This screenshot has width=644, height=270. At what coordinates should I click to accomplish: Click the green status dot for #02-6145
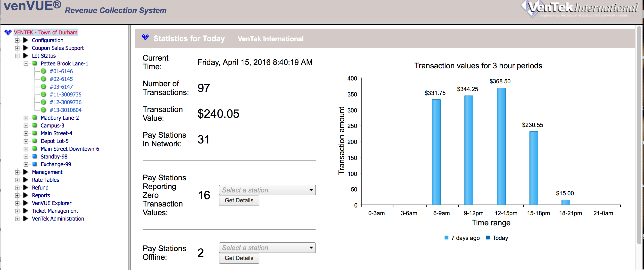[43, 79]
